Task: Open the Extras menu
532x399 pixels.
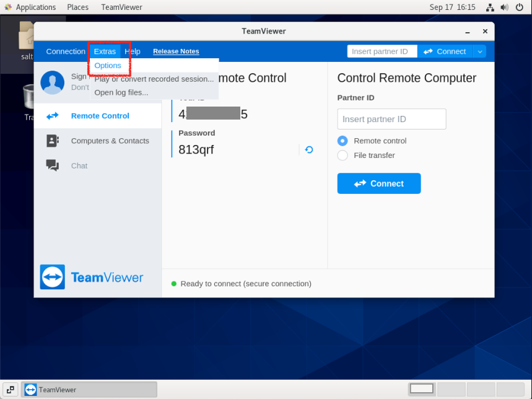Action: 105,51
